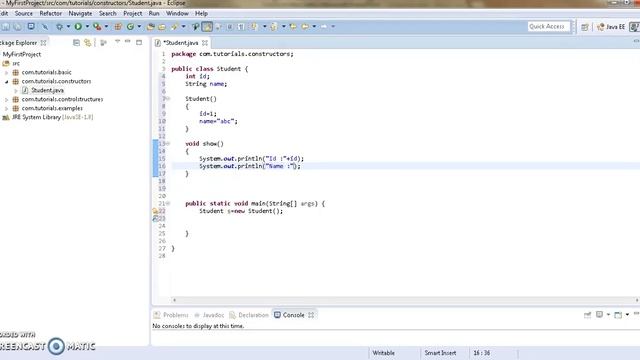This screenshot has height=360, width=640.
Task: Minimize the Package Explorer panel
Action: point(128,42)
